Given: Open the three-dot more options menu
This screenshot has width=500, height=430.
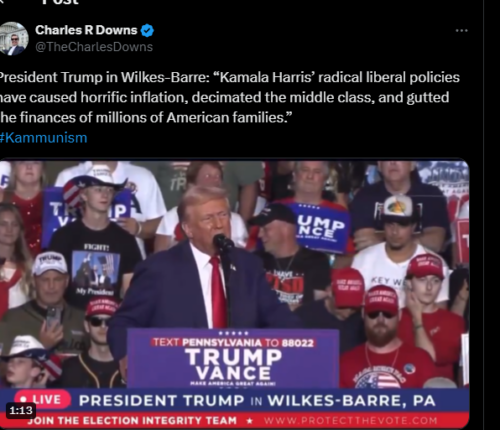Looking at the screenshot, I should tap(462, 31).
